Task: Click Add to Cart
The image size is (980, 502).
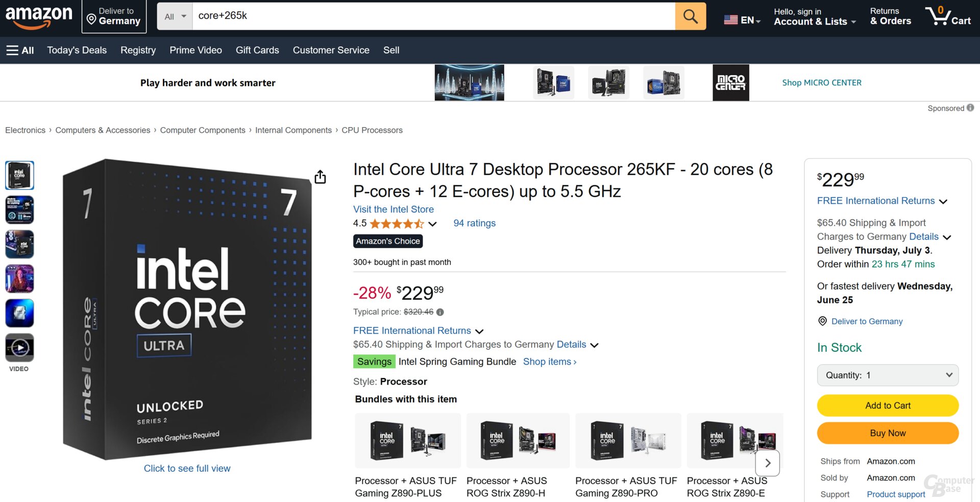Action: pyautogui.click(x=888, y=405)
